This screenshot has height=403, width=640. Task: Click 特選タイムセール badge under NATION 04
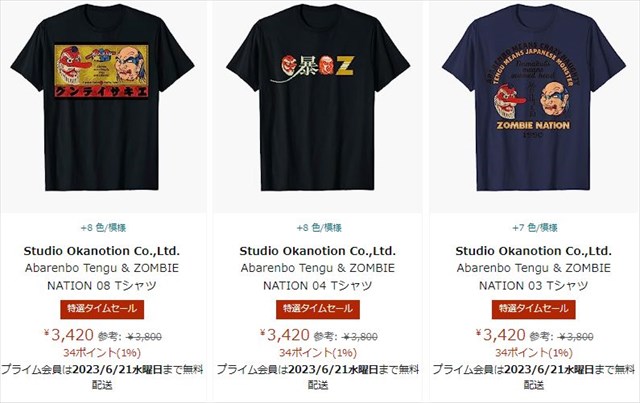click(x=318, y=309)
